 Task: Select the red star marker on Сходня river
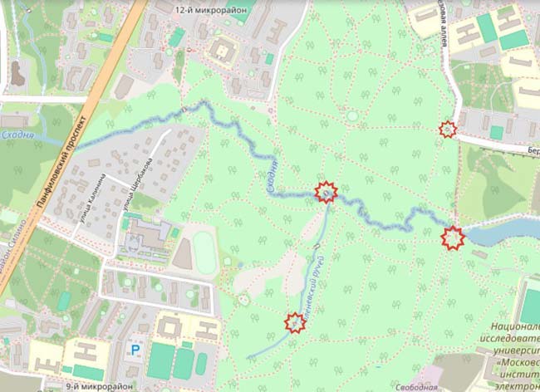click(x=326, y=192)
